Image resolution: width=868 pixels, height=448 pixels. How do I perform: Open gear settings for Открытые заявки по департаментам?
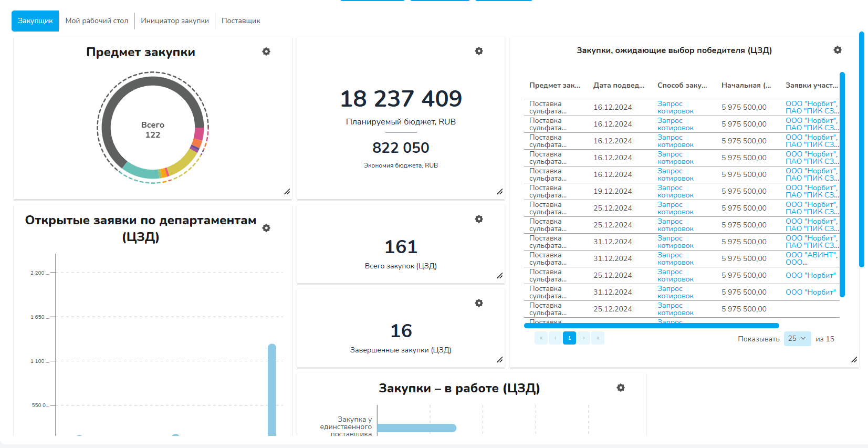(266, 228)
